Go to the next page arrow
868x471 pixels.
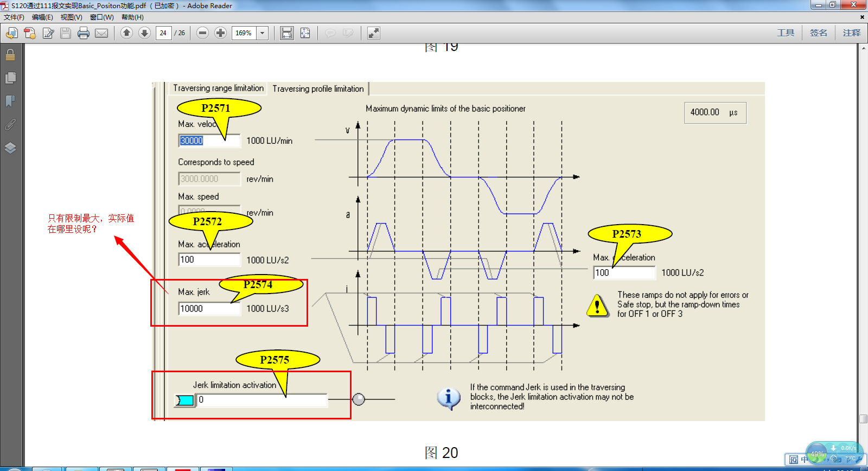click(x=144, y=33)
